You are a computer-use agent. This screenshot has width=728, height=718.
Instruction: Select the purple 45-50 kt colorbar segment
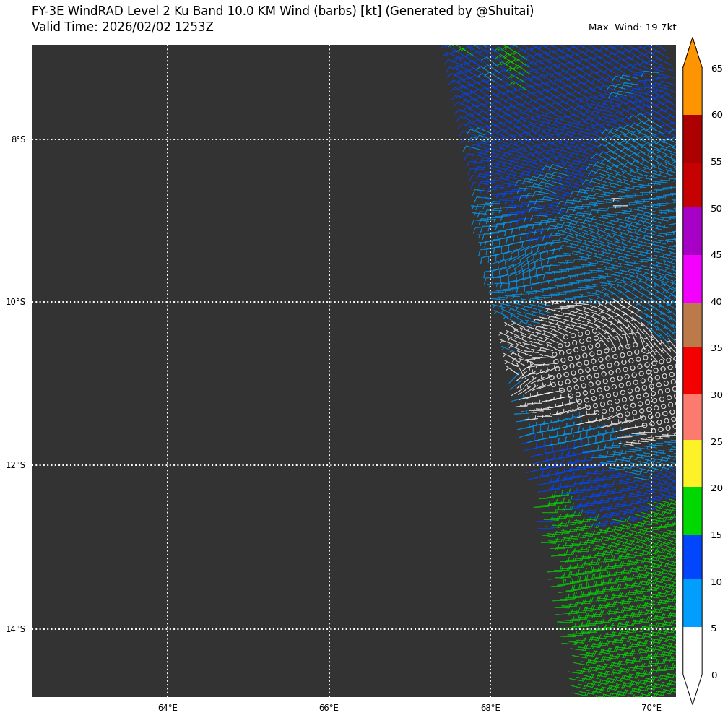(692, 231)
